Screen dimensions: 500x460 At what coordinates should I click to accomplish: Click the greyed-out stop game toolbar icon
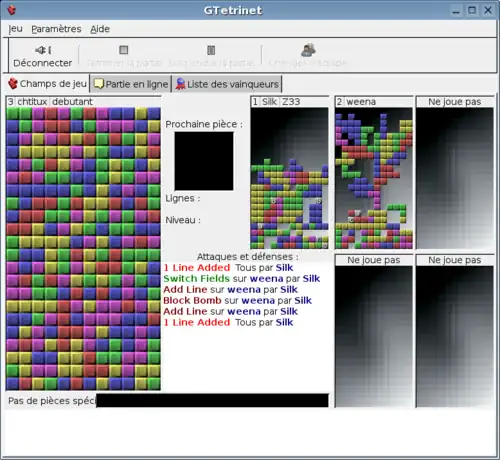124,50
